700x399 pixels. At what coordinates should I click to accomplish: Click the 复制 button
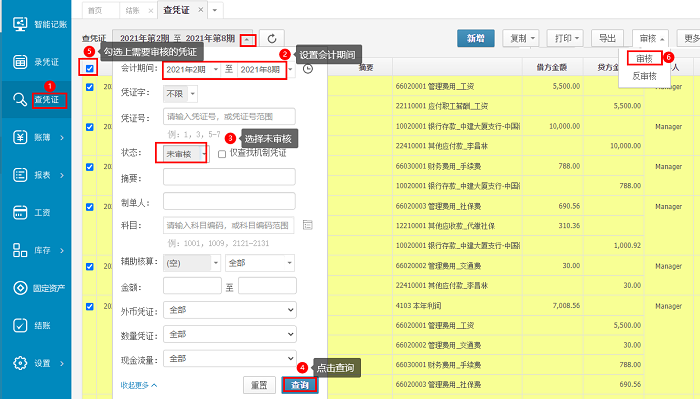(x=521, y=38)
